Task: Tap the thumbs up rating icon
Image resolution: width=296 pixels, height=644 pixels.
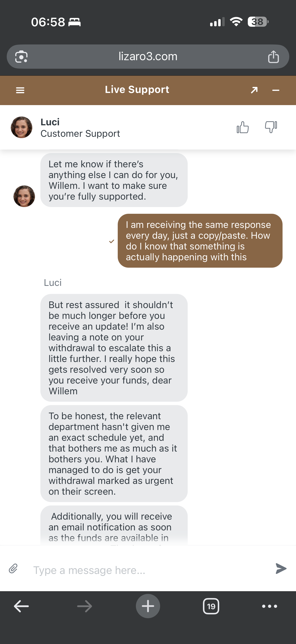Action: point(243,127)
